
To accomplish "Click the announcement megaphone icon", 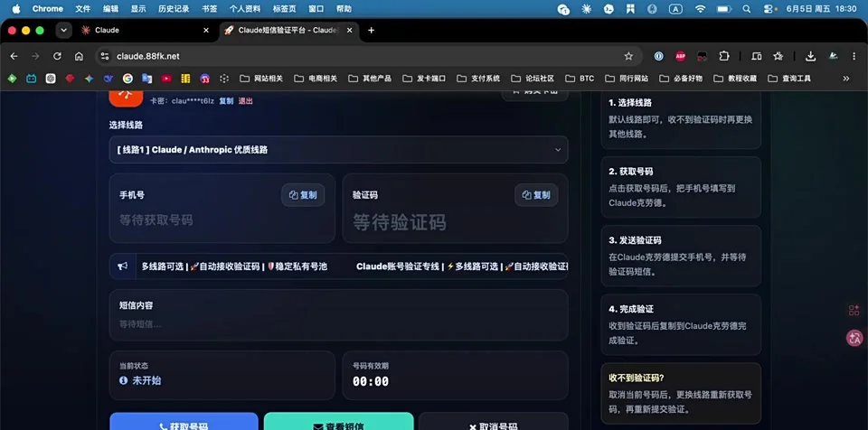I will tap(122, 266).
